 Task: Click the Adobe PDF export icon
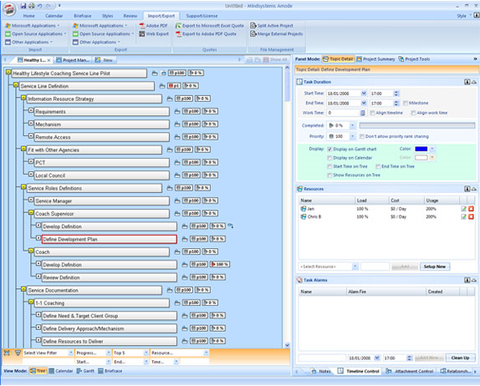point(142,26)
